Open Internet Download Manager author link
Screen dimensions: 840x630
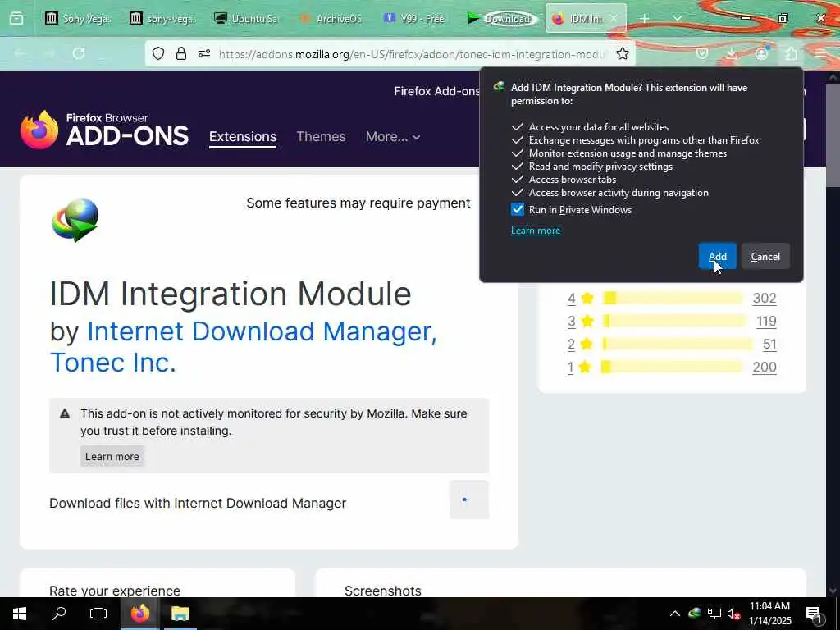pos(262,331)
